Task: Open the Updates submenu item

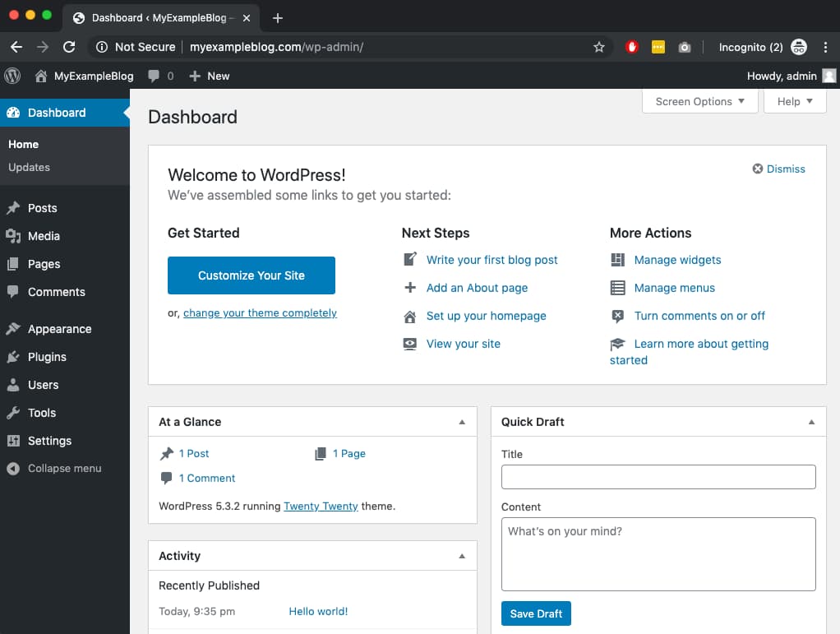Action: (29, 167)
